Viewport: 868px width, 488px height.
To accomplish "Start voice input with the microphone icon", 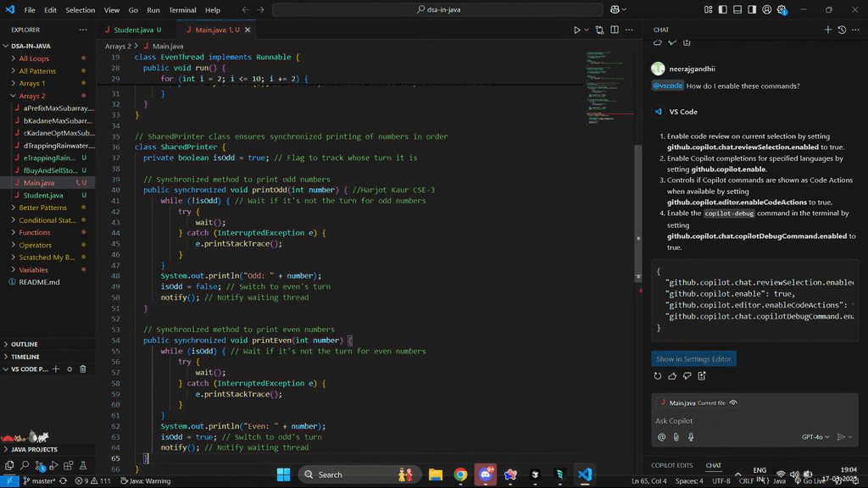I will pos(691,436).
